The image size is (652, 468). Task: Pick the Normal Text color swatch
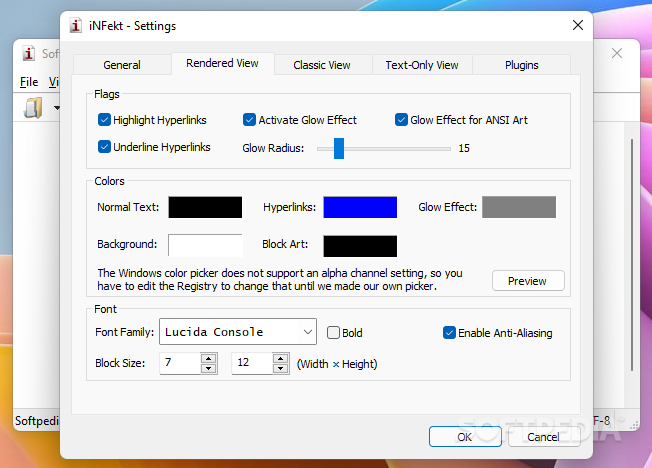click(x=205, y=207)
